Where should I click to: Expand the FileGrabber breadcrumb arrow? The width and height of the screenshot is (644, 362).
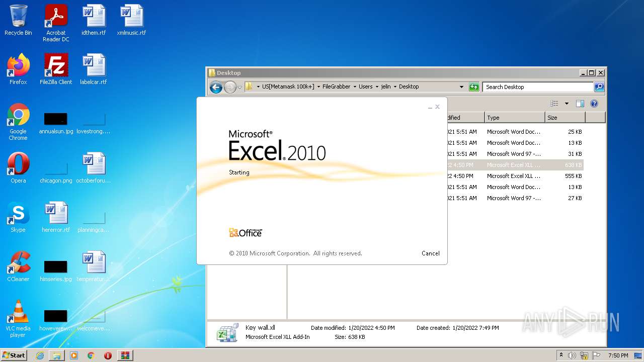pyautogui.click(x=354, y=86)
